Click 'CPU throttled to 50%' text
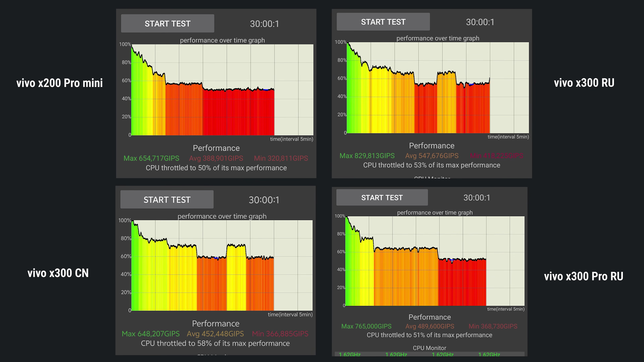This screenshot has height=362, width=644. point(216,168)
